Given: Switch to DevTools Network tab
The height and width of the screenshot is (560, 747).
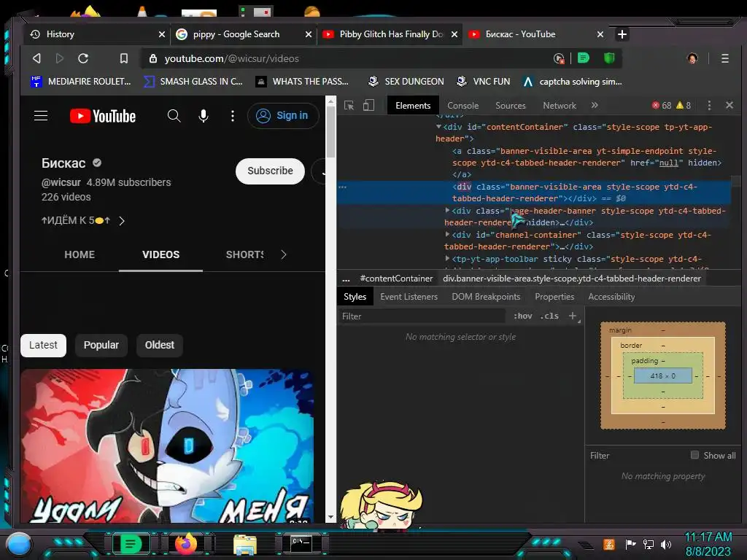Looking at the screenshot, I should (560, 106).
